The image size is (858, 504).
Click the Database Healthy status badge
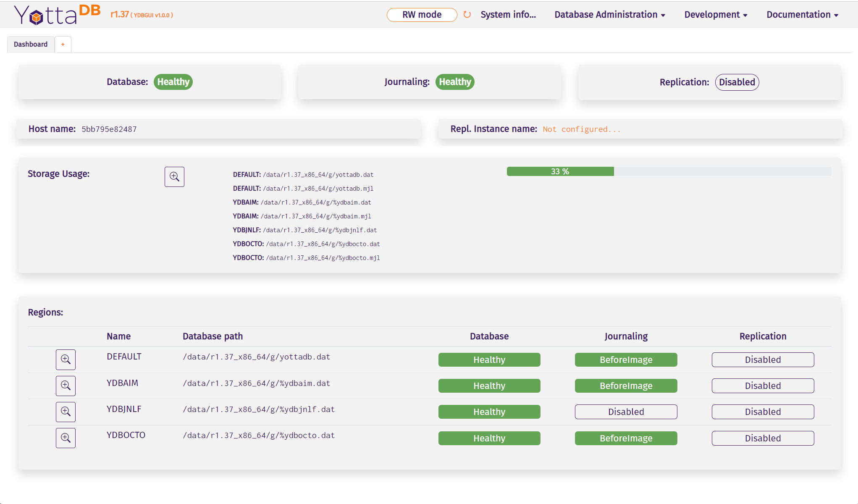pos(173,82)
